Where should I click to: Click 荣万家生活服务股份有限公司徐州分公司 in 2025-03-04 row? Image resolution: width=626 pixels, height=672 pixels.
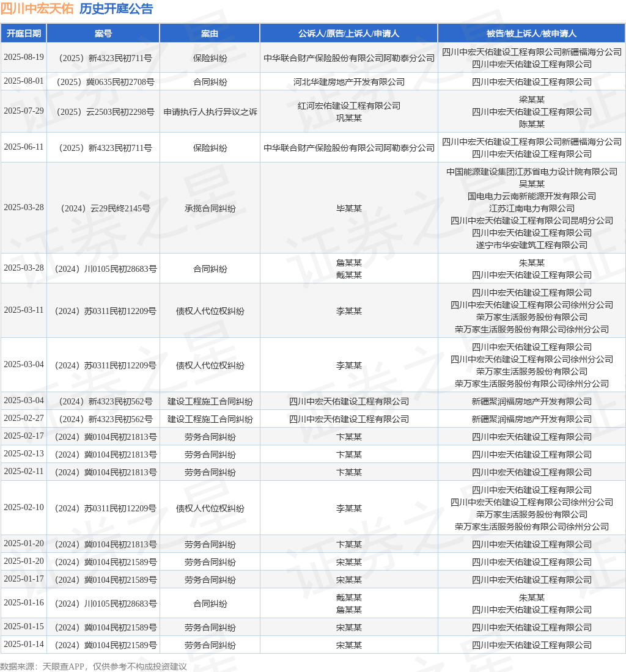coord(532,384)
